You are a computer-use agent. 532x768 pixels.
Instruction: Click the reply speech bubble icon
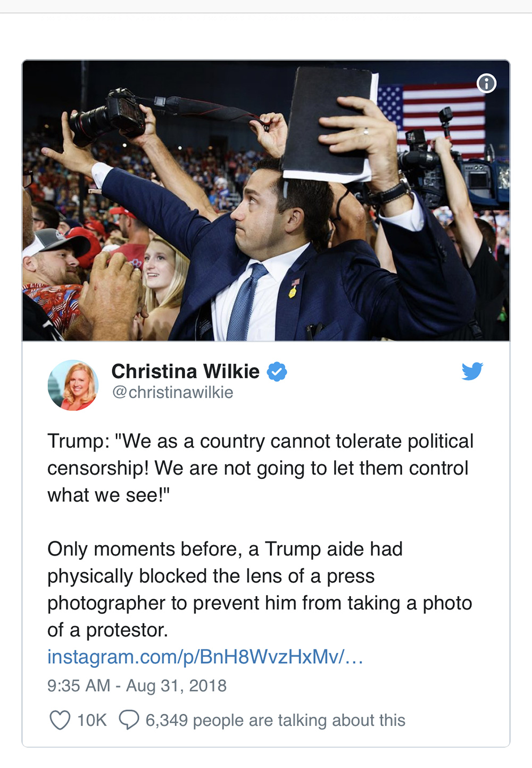(129, 720)
